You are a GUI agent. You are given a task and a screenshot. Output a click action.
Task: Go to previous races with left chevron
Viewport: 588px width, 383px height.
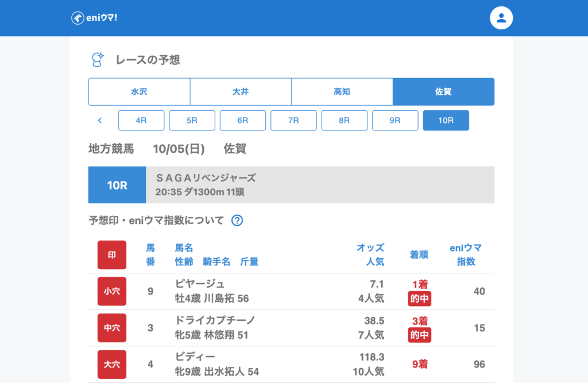(x=100, y=121)
